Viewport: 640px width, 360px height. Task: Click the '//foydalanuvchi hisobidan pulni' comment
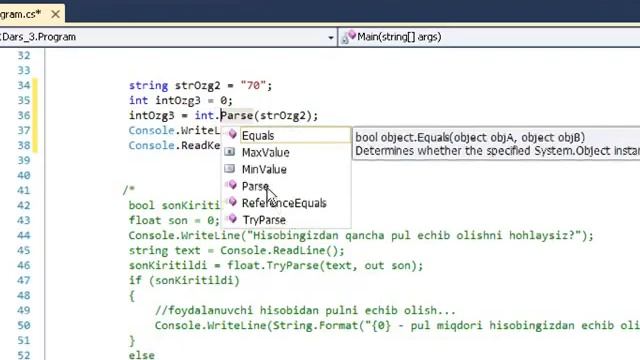[x=305, y=311]
